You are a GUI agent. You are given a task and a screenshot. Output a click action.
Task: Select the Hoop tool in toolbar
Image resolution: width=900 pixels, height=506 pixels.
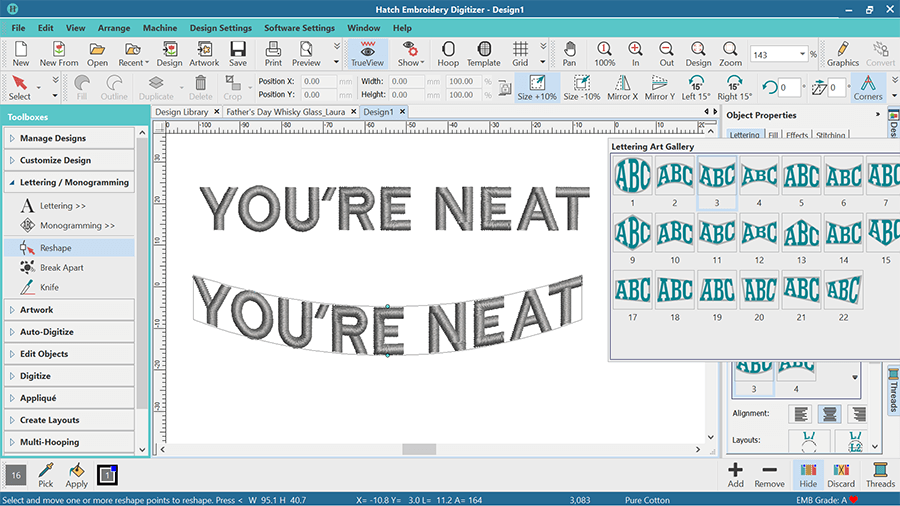pyautogui.click(x=448, y=53)
